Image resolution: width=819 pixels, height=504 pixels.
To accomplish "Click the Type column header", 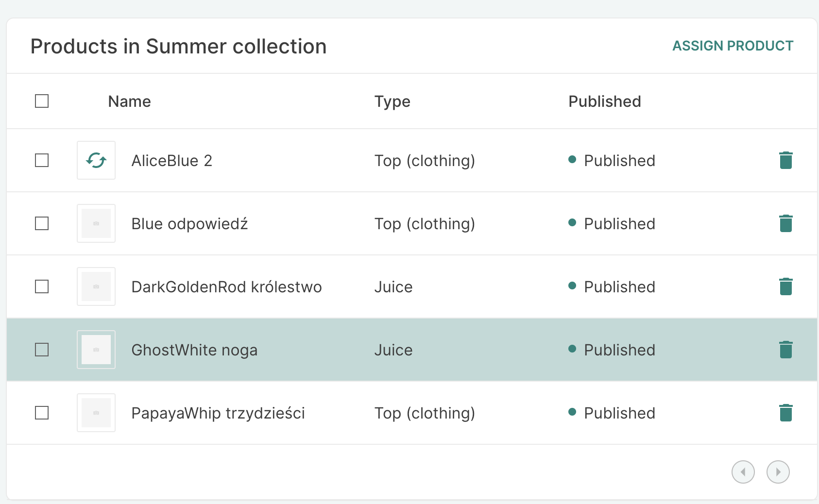I will [392, 101].
